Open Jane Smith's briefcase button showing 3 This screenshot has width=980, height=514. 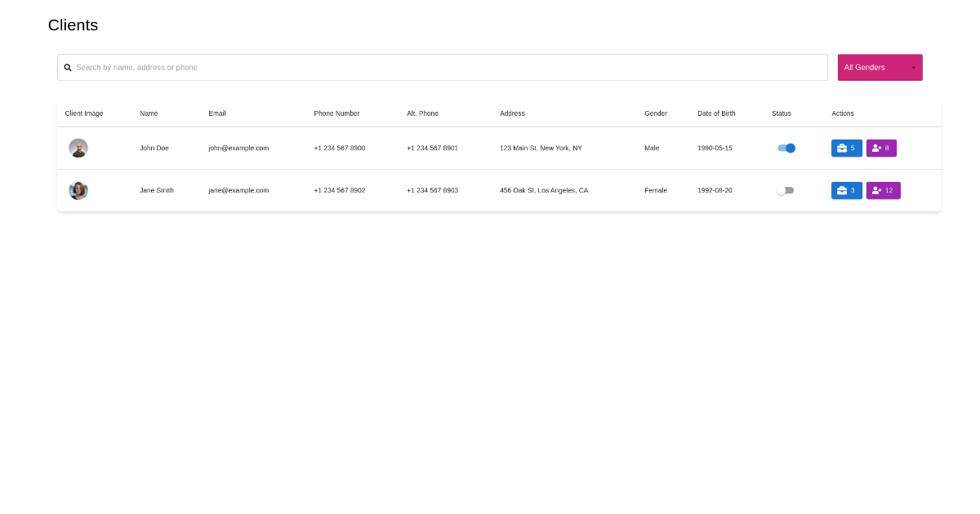coord(846,190)
